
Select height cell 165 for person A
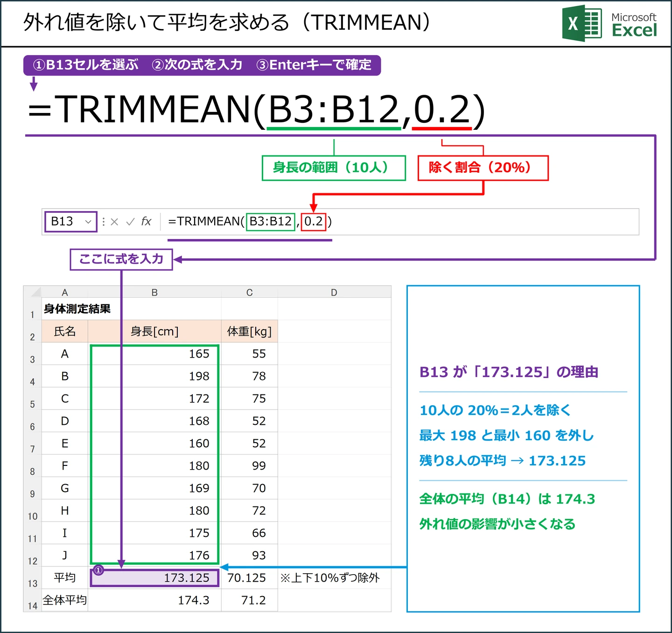154,354
